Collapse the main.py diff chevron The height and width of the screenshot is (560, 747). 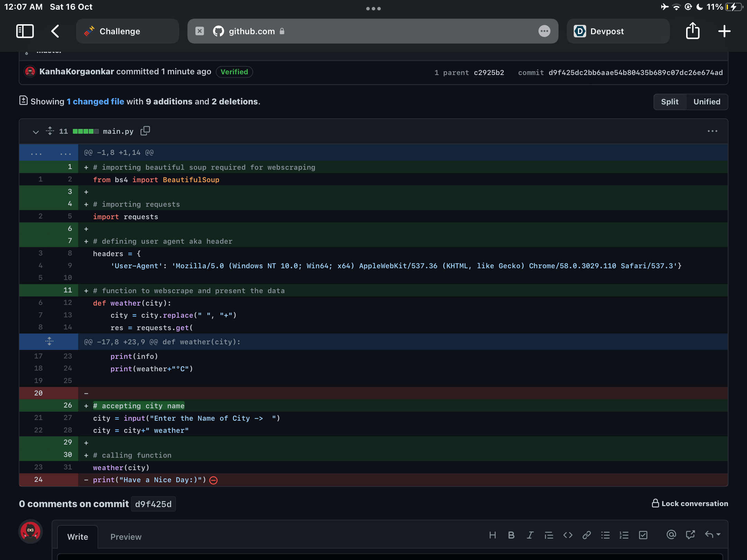[36, 132]
